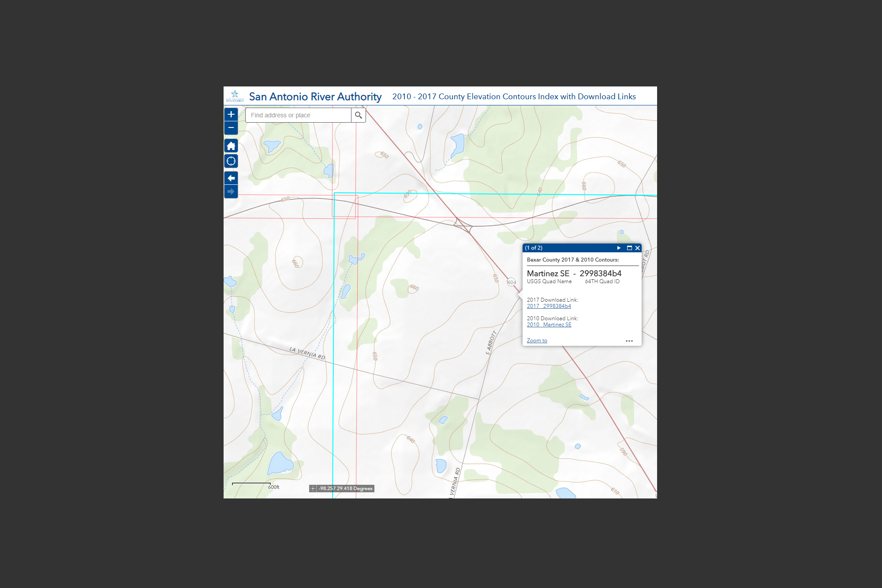Open the 2010_Martinez SE download link
The image size is (882, 588).
tap(549, 325)
